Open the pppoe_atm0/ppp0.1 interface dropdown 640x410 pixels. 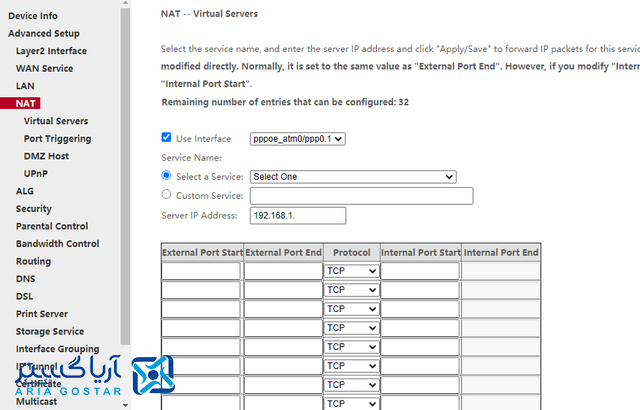(x=297, y=139)
